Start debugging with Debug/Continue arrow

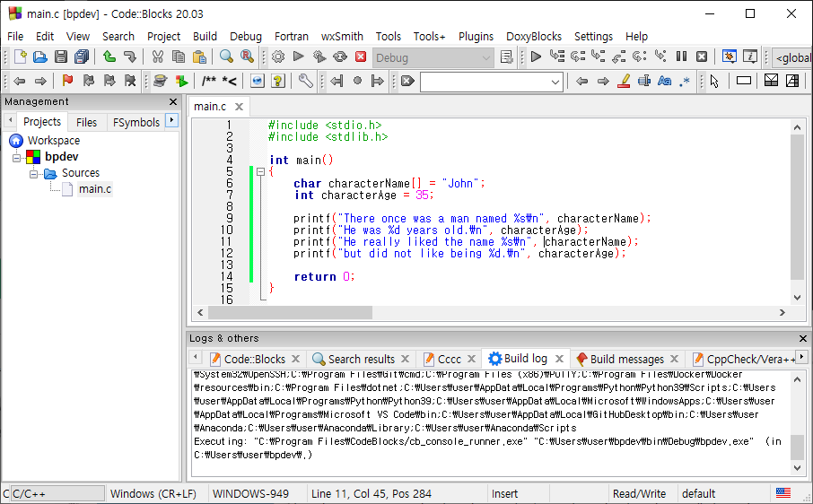coord(536,56)
